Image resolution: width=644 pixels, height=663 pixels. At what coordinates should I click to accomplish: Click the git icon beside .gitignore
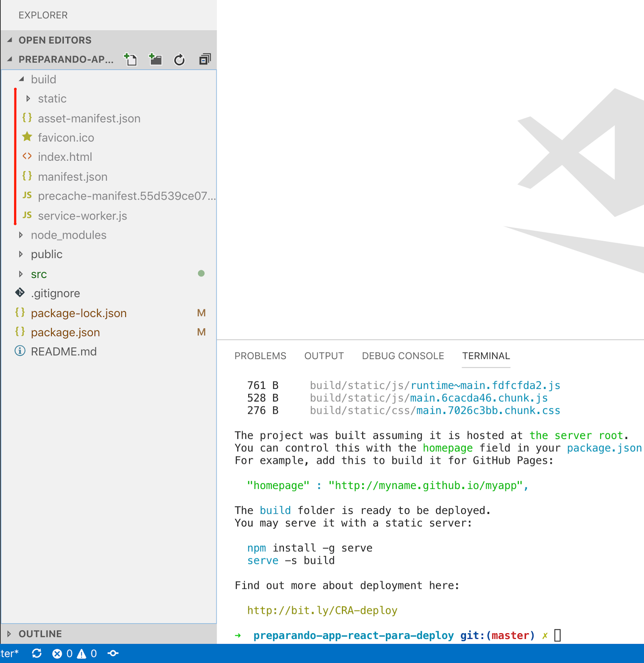tap(20, 293)
